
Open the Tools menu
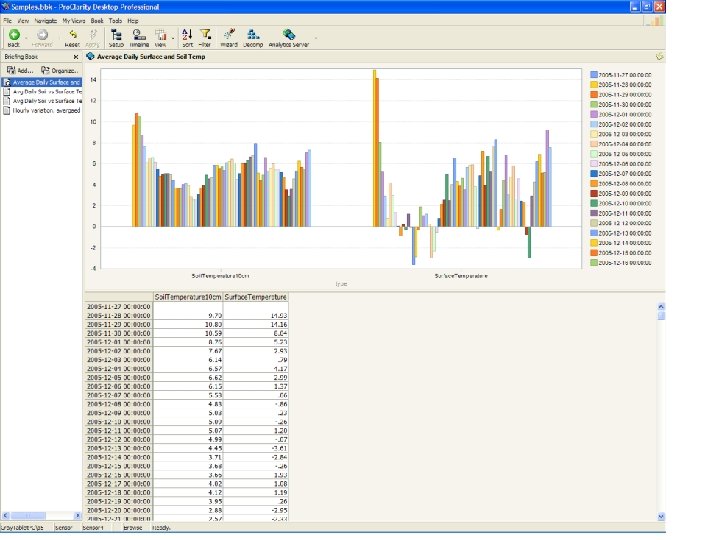point(116,20)
